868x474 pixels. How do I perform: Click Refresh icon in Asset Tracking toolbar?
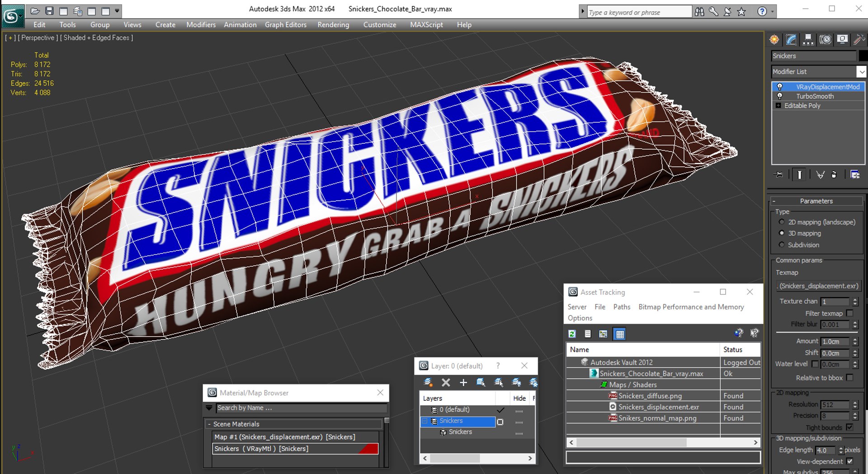tap(572, 334)
